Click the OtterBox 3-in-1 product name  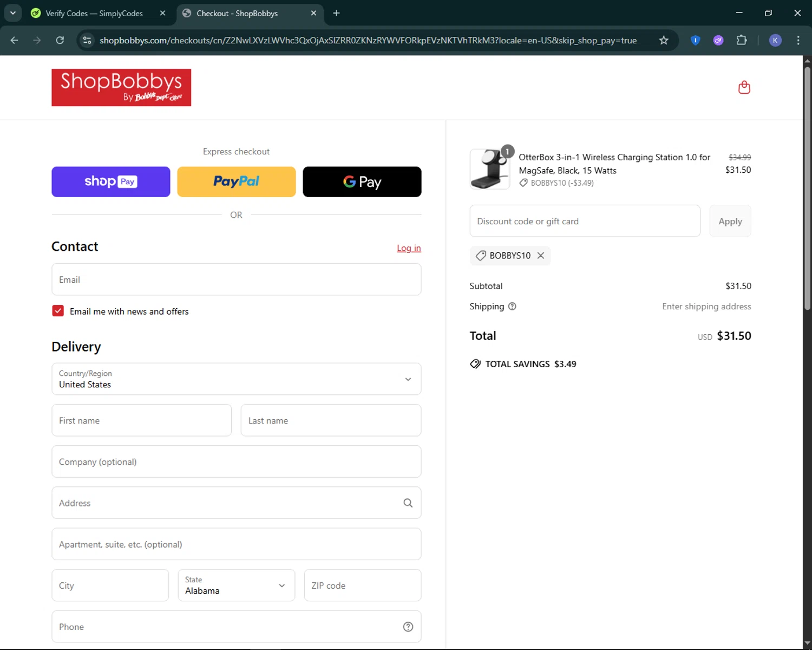[x=614, y=164]
